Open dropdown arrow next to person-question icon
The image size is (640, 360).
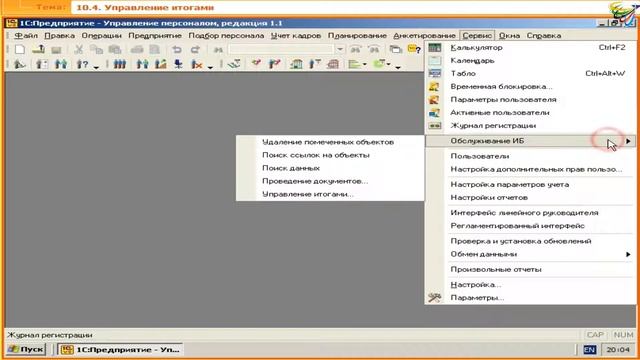tap(96, 67)
